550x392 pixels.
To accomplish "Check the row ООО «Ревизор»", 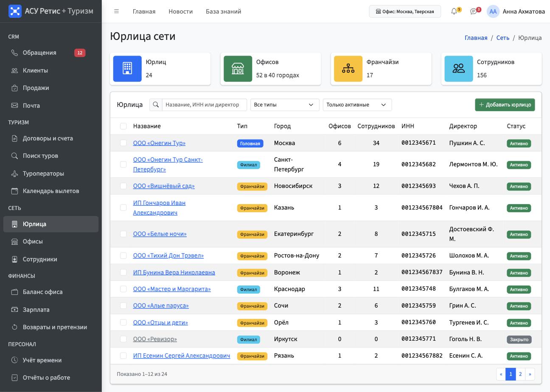I will click(x=123, y=339).
